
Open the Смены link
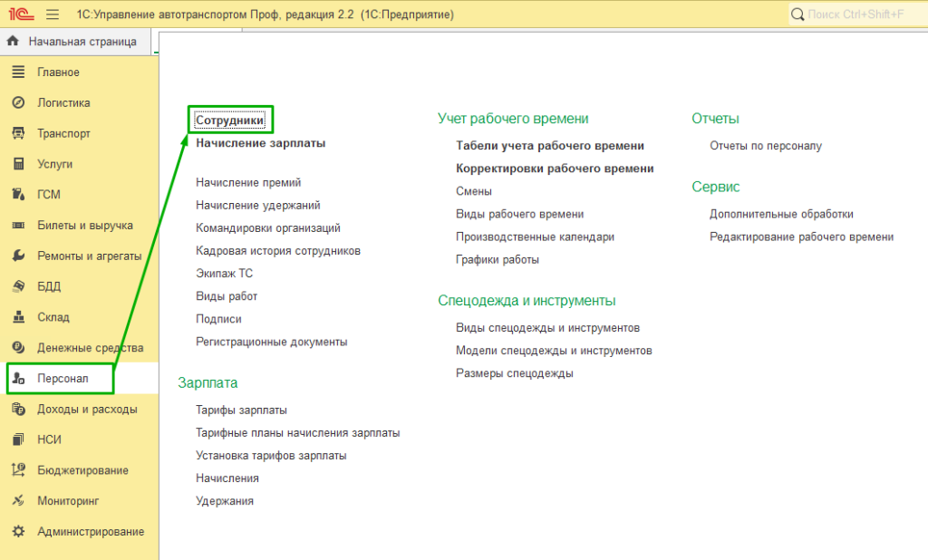474,191
